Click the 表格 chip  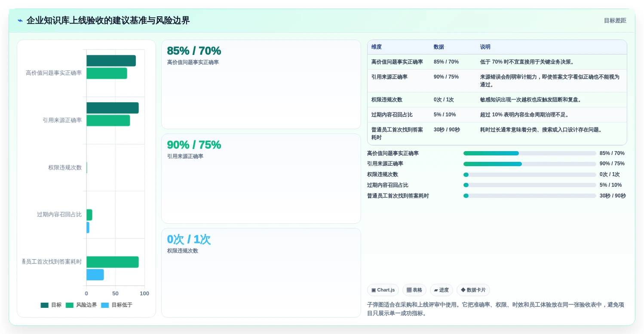coord(414,290)
